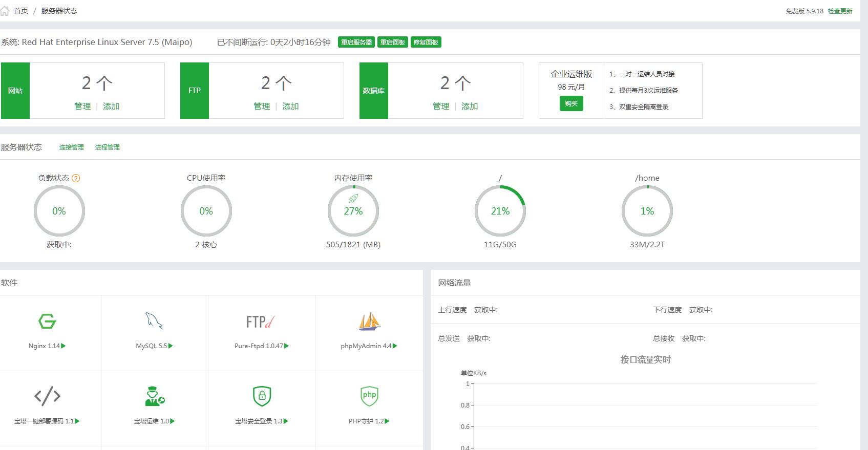Screen dimensions: 868x450
Task: Click the green 数据库 tile
Action: coord(374,91)
